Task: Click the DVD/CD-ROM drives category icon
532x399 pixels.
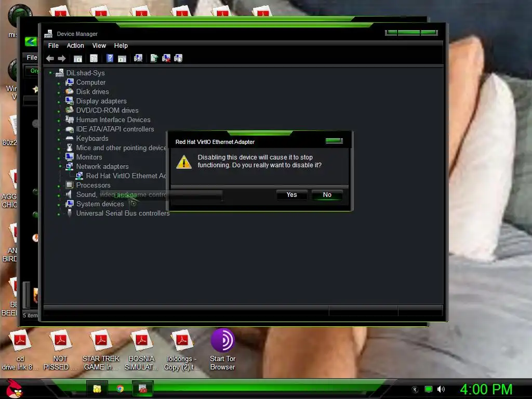Action: (70, 110)
